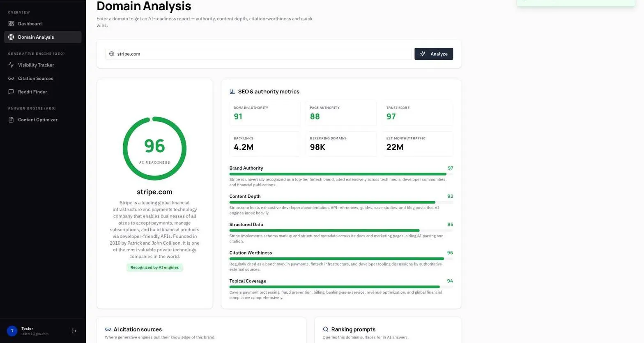The image size is (644, 343).
Task: Open the Dashboard page
Action: (43, 23)
